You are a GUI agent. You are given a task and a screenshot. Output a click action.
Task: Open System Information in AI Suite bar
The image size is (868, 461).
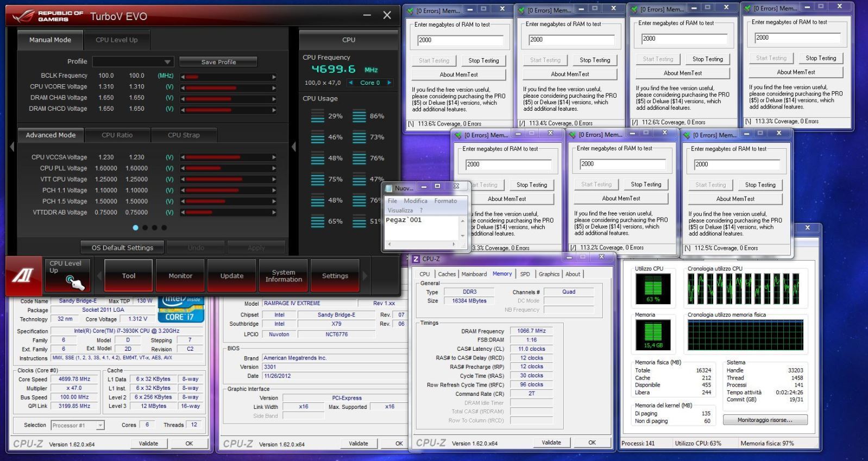click(284, 276)
